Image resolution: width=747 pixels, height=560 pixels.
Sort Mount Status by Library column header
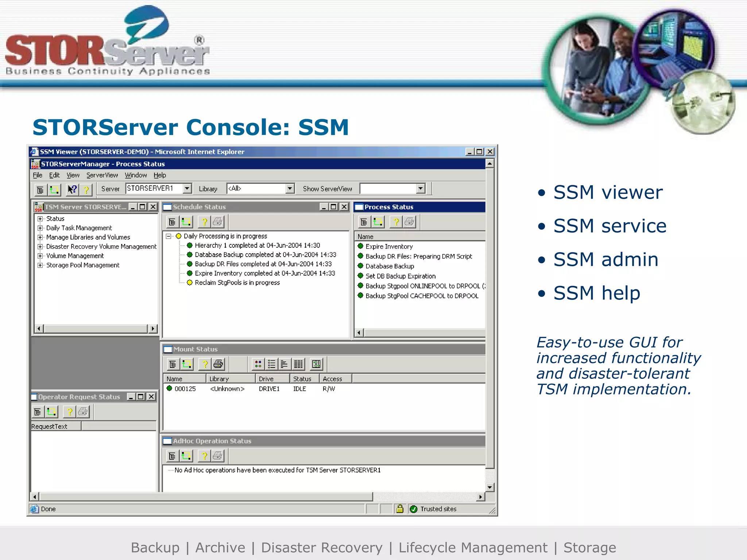231,379
